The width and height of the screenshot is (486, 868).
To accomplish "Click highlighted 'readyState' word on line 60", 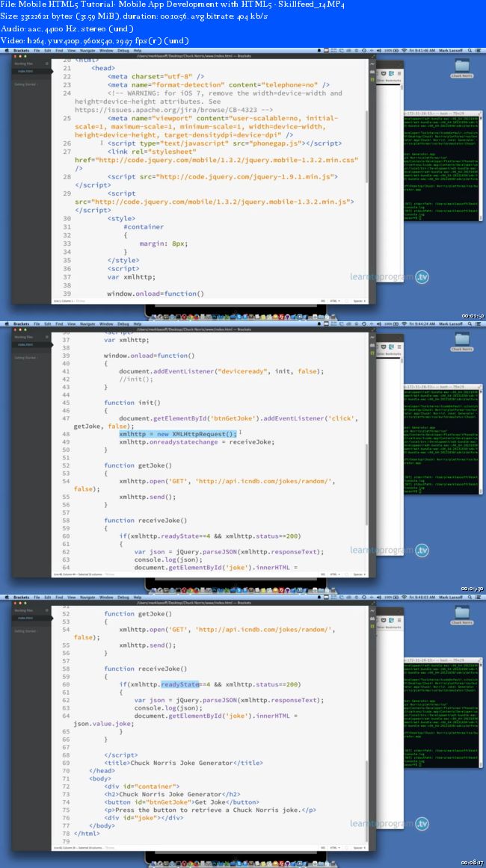I will (x=179, y=684).
